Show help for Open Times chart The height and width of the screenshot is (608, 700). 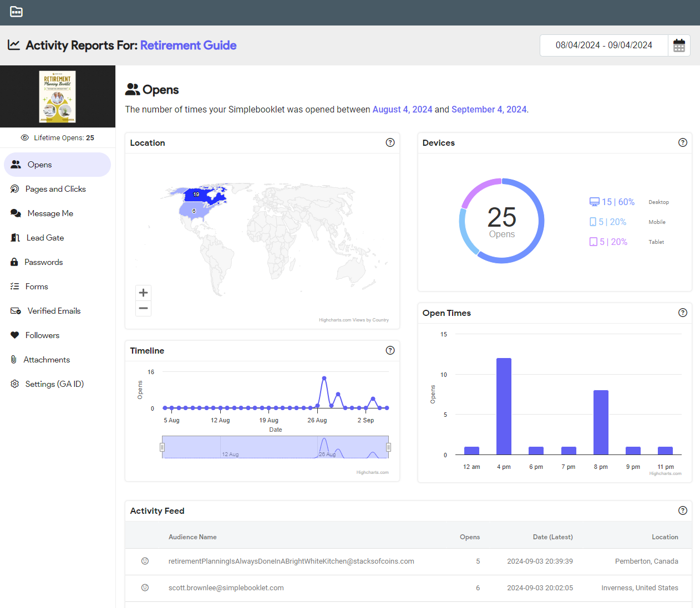(682, 313)
